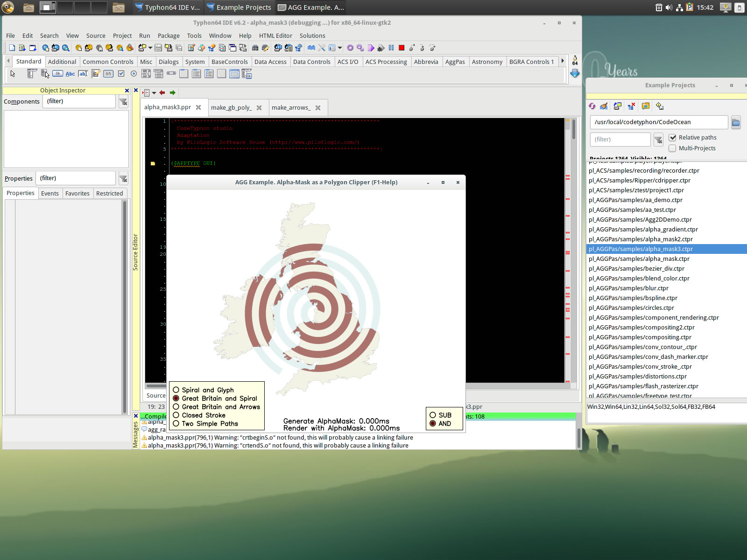Screen dimensions: 747x560
Task: Enable the Multi-Projects checkbox
Action: 673,148
